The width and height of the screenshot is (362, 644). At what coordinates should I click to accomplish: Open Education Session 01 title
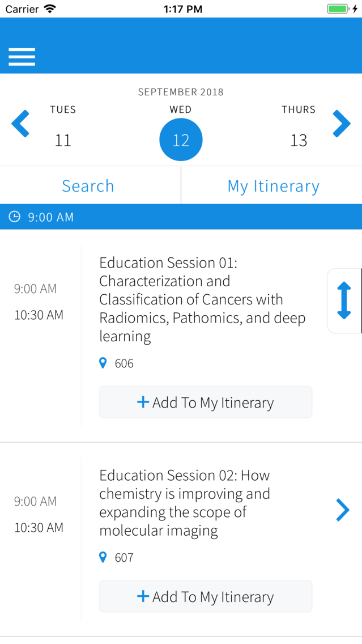point(202,300)
